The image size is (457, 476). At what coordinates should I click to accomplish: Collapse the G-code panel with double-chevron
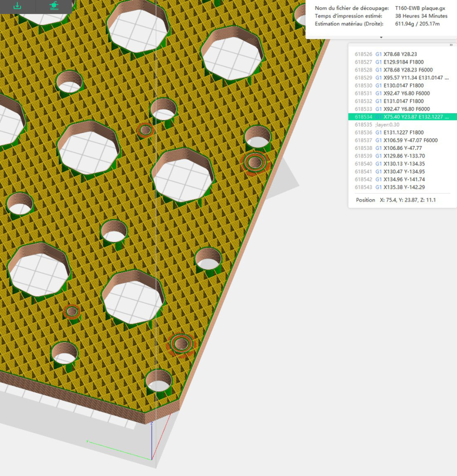pyautogui.click(x=450, y=45)
